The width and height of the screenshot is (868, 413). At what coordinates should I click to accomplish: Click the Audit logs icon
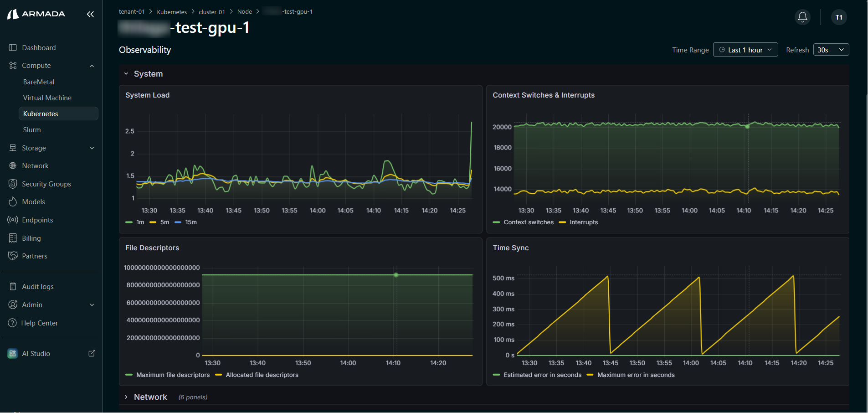[x=13, y=286]
